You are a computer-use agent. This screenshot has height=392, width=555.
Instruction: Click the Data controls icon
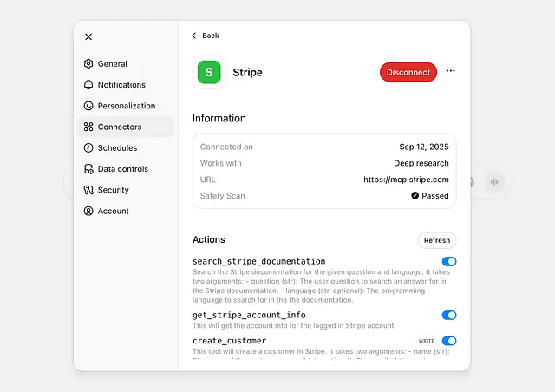(88, 169)
